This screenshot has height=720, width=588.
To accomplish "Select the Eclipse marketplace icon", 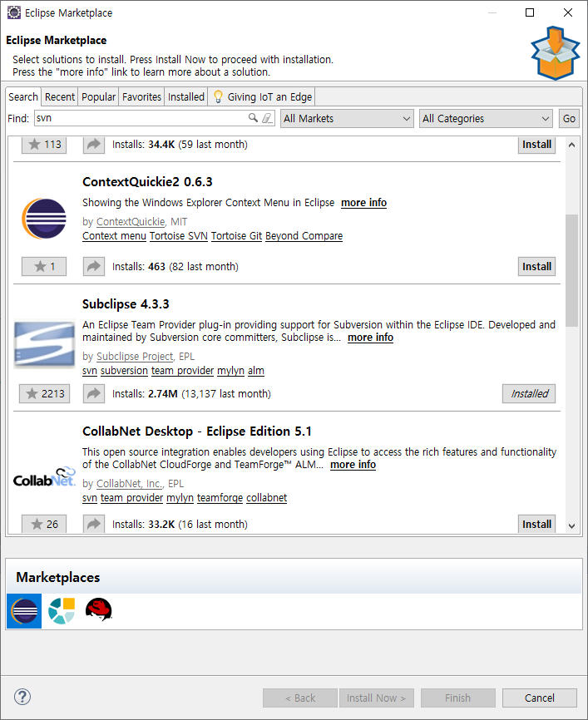I will point(24,611).
